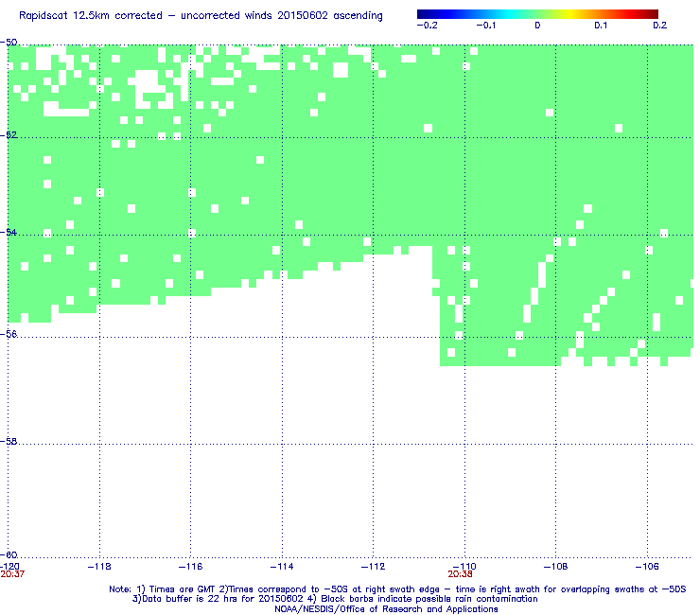Viewport: 700px width, 615px height.
Task: Click the -0.2 color bar label
Action: point(428,26)
